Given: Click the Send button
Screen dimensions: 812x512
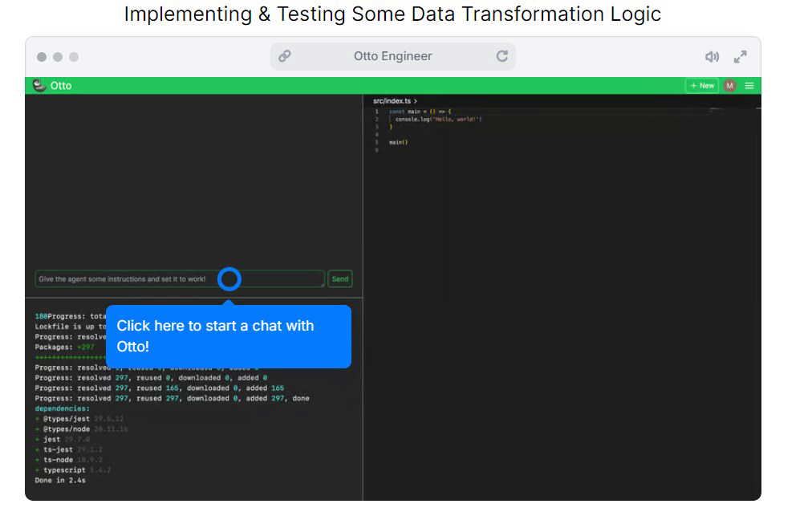Looking at the screenshot, I should click(x=339, y=279).
